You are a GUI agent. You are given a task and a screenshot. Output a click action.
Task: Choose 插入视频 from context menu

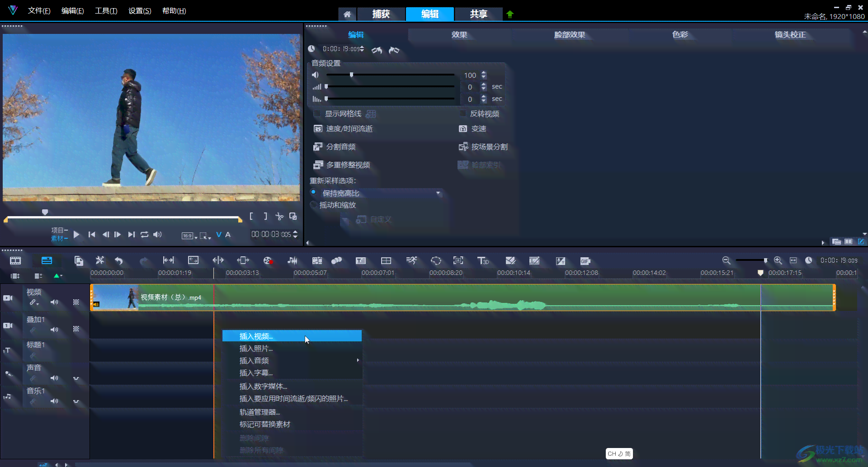coord(292,336)
